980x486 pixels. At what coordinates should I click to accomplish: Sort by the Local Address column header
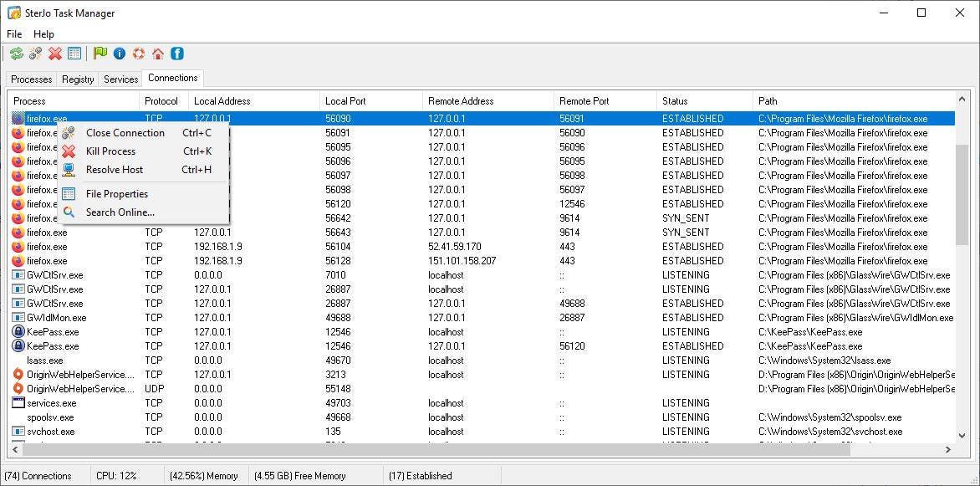(254, 100)
